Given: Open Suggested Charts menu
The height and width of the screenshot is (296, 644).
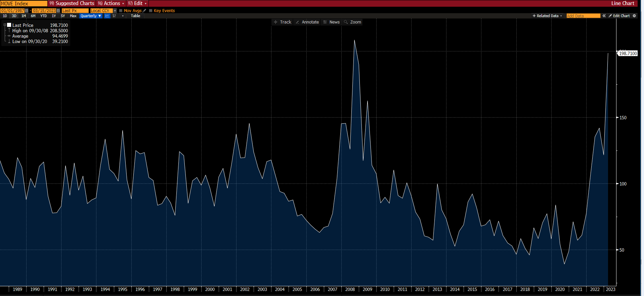Looking at the screenshot, I should 72,3.
